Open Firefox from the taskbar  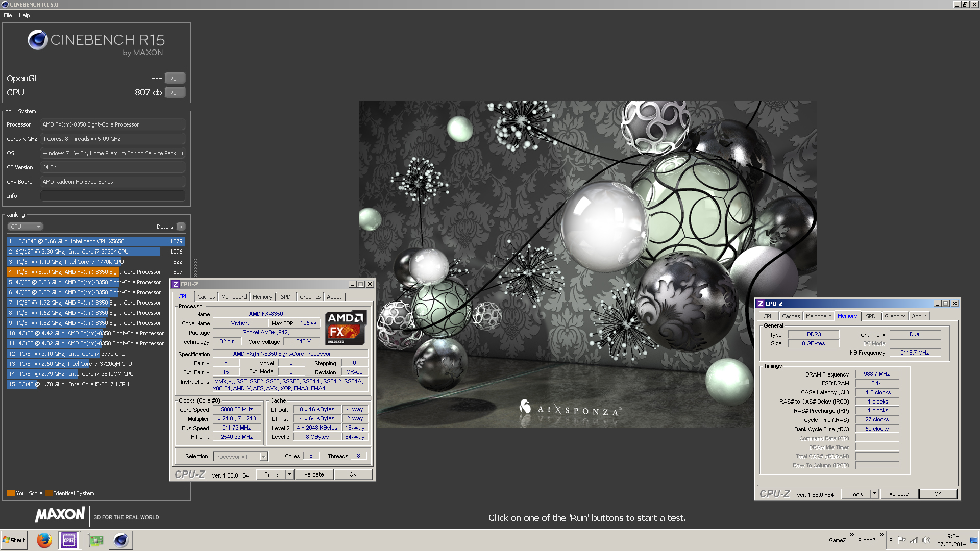[44, 540]
